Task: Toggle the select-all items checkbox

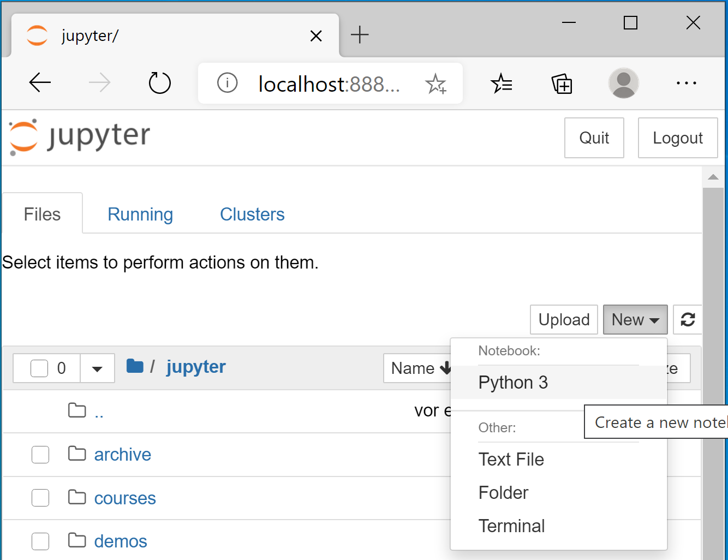Action: (x=39, y=368)
